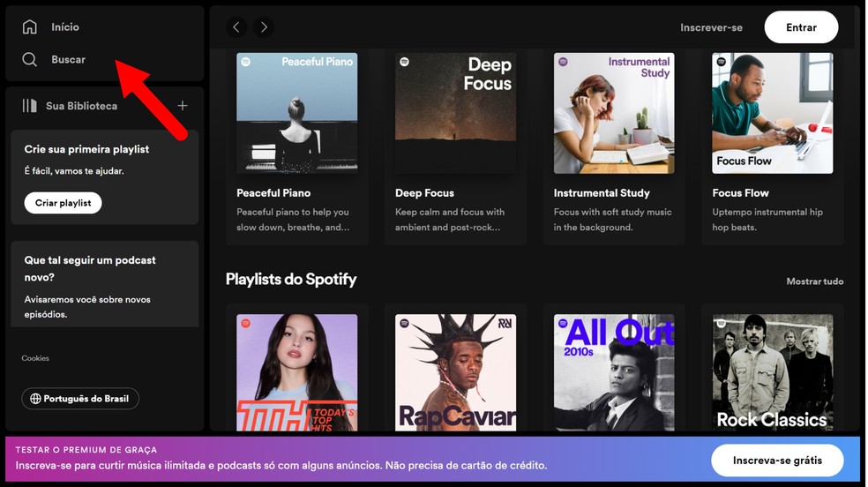Screen dimensions: 868x487
Task: Open the RapCaviar playlist cover
Action: (x=455, y=372)
